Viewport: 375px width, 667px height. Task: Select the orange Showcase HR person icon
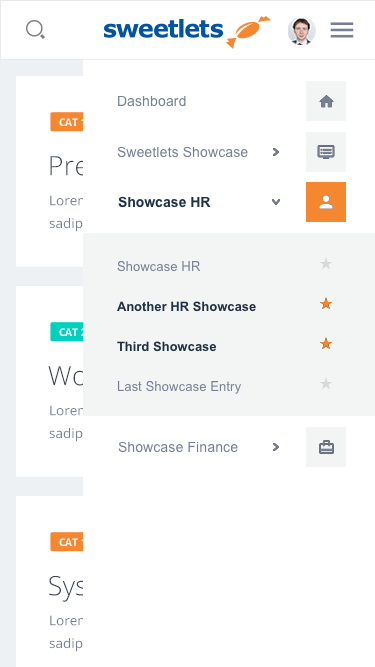pos(326,202)
